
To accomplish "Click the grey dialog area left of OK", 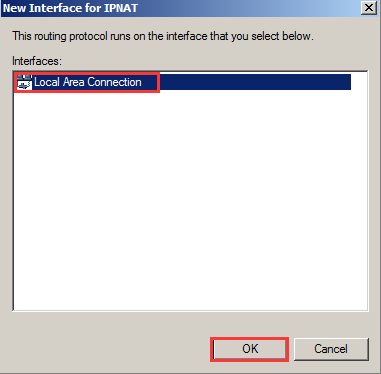I will pos(107,349).
